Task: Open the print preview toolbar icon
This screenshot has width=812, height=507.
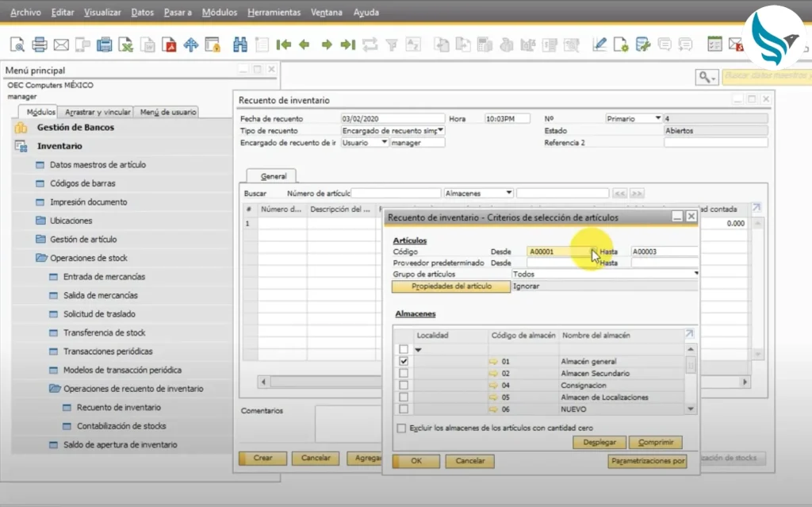Action: click(17, 44)
